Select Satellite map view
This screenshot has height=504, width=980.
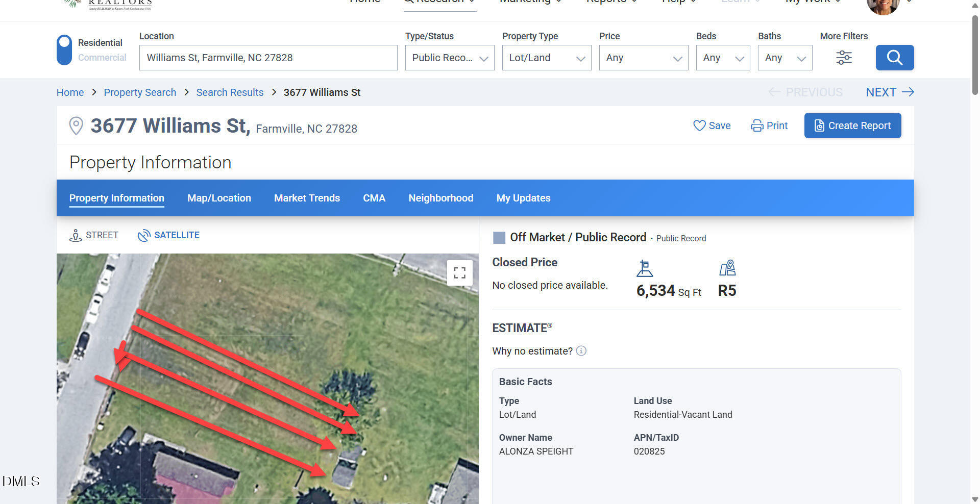click(168, 235)
